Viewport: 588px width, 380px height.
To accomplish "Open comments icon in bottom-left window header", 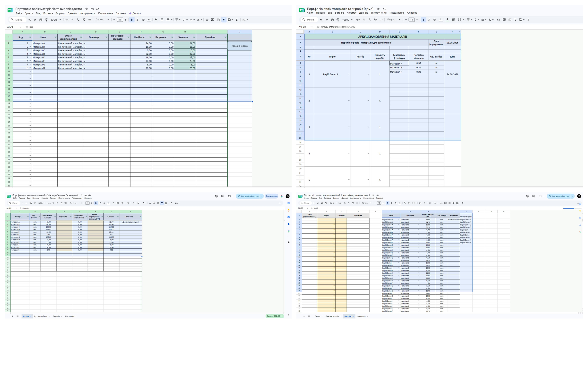I will tap(223, 196).
